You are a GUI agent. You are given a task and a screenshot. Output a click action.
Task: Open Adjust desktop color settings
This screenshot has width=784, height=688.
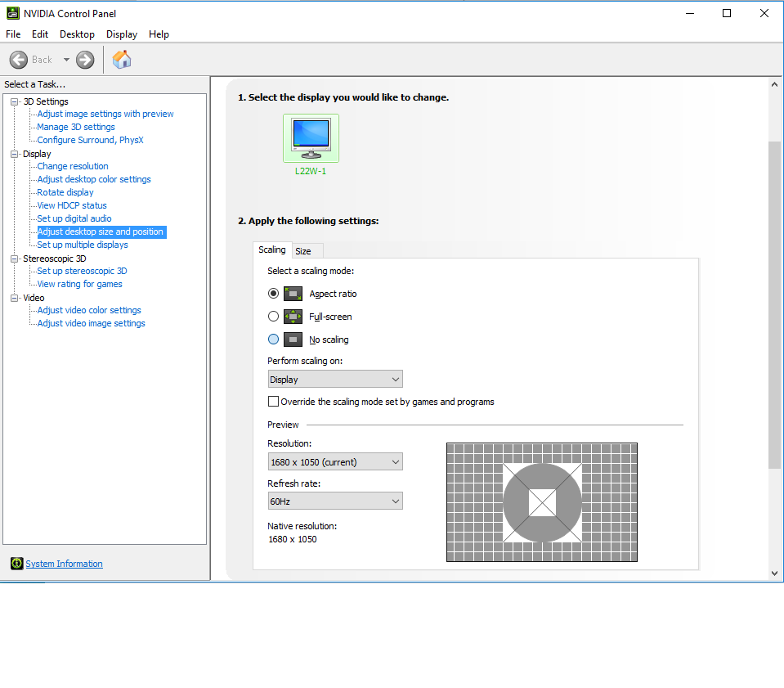pyautogui.click(x=94, y=179)
